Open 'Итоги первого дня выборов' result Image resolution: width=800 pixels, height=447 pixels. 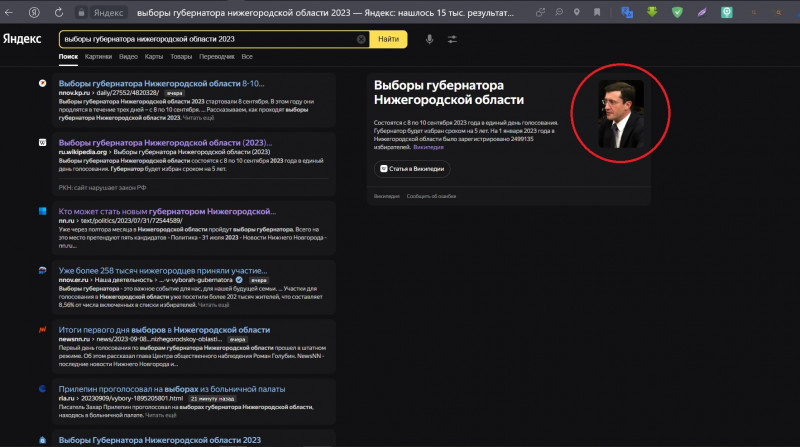point(164,330)
